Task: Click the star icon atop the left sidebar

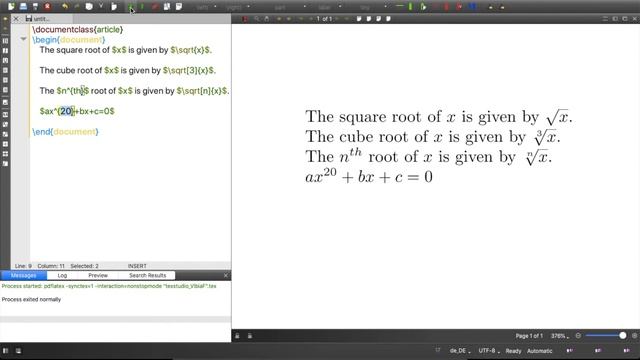Action: point(5,19)
